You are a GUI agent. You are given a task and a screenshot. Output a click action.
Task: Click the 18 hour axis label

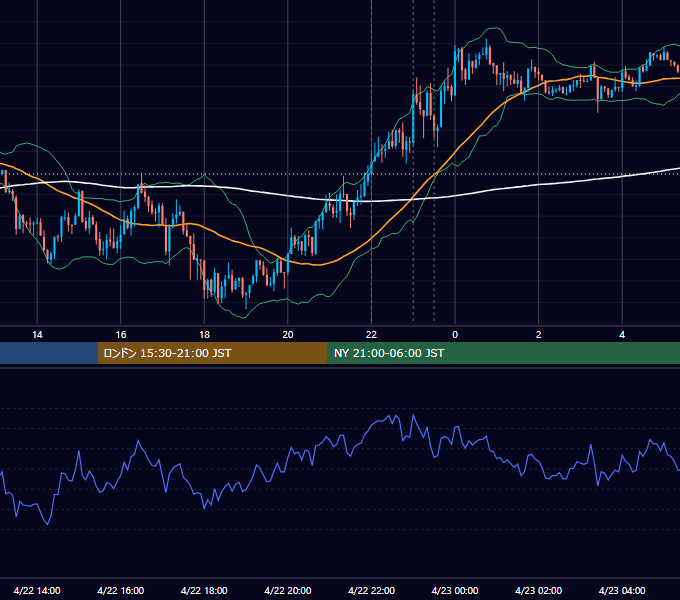(204, 335)
